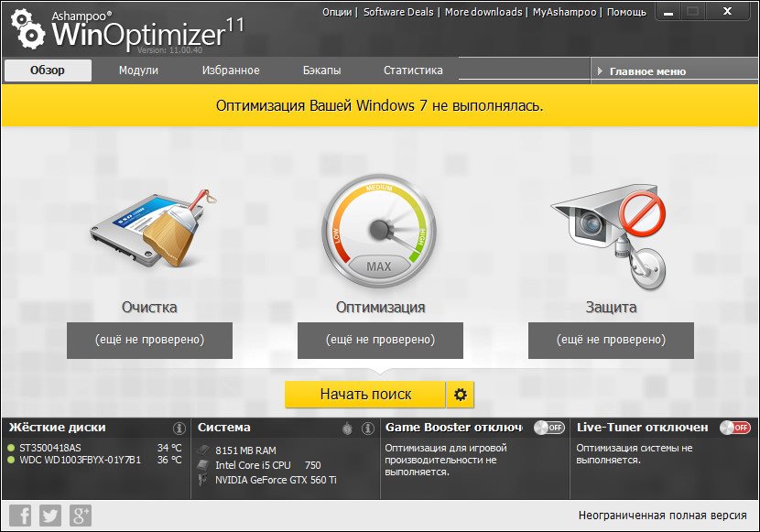
Task: Open hard drives info icon
Action: click(179, 429)
